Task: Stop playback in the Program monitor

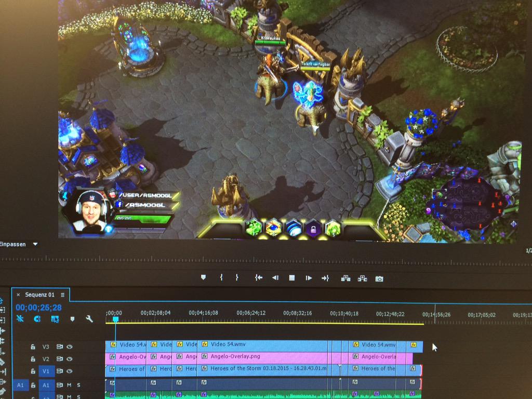Action: coord(291,278)
